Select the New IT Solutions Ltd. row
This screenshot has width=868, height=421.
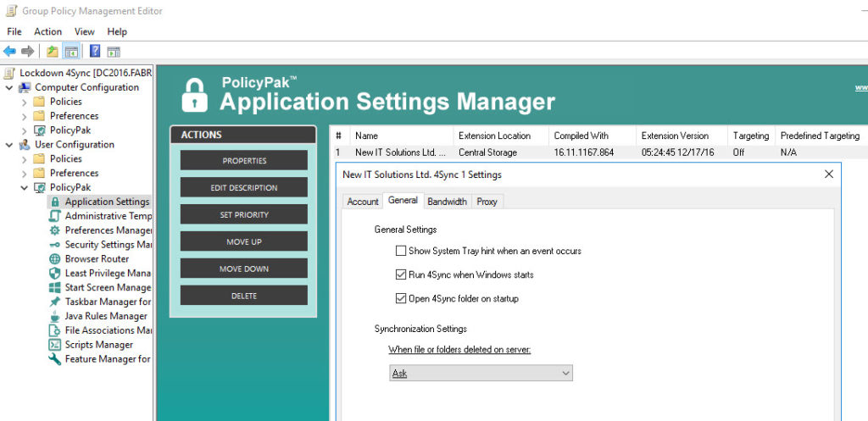pyautogui.click(x=599, y=152)
